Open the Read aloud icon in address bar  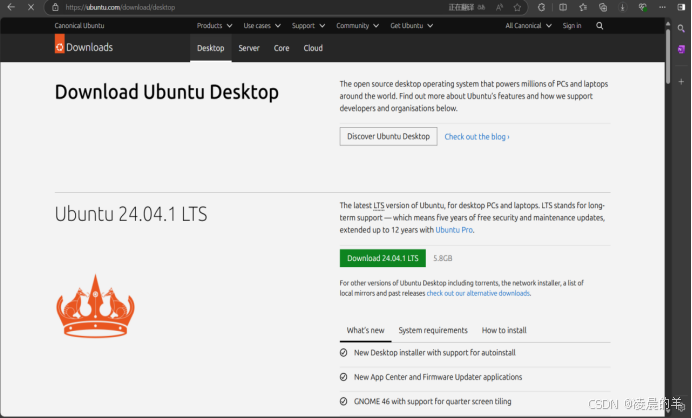pyautogui.click(x=500, y=7)
